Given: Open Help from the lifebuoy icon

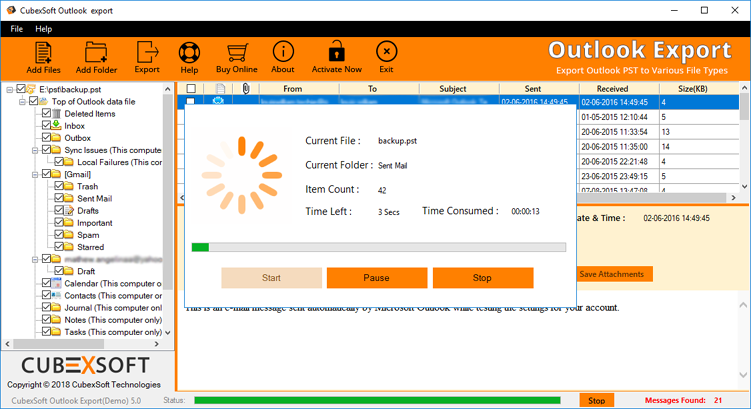Looking at the screenshot, I should pyautogui.click(x=189, y=57).
